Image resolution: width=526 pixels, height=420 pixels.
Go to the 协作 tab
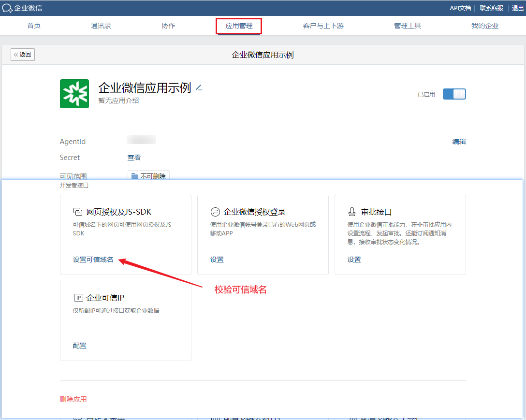coord(168,26)
